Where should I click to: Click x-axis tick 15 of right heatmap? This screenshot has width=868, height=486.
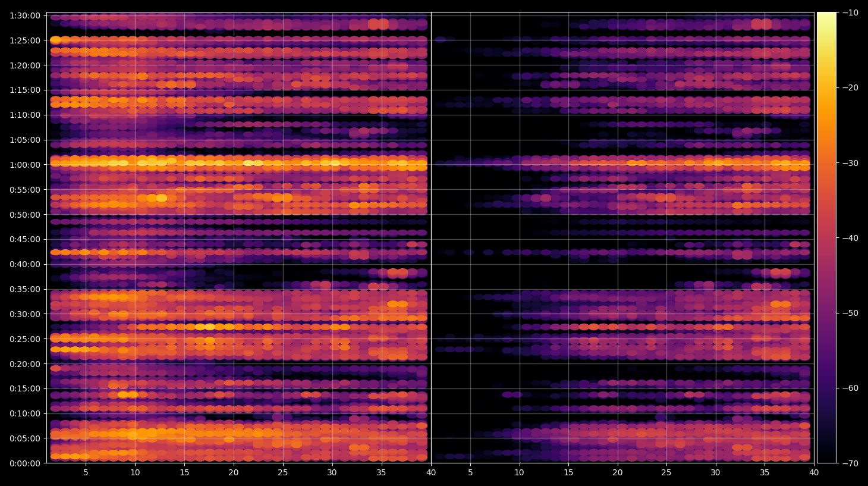pos(568,473)
